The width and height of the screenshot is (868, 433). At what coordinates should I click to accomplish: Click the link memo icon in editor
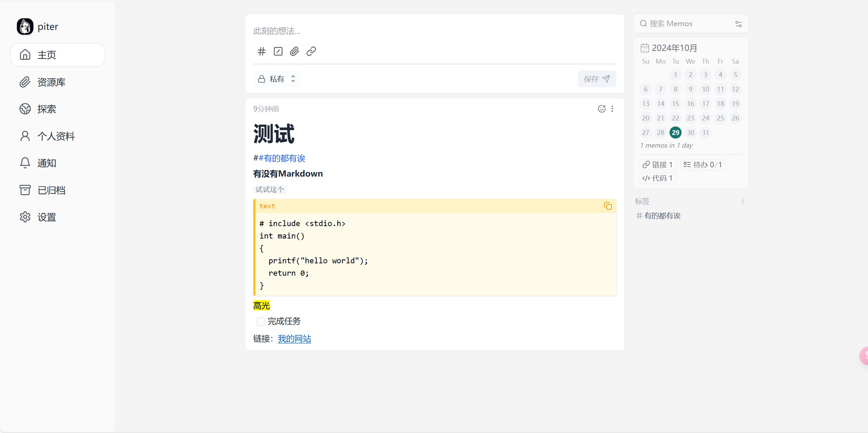(x=311, y=51)
